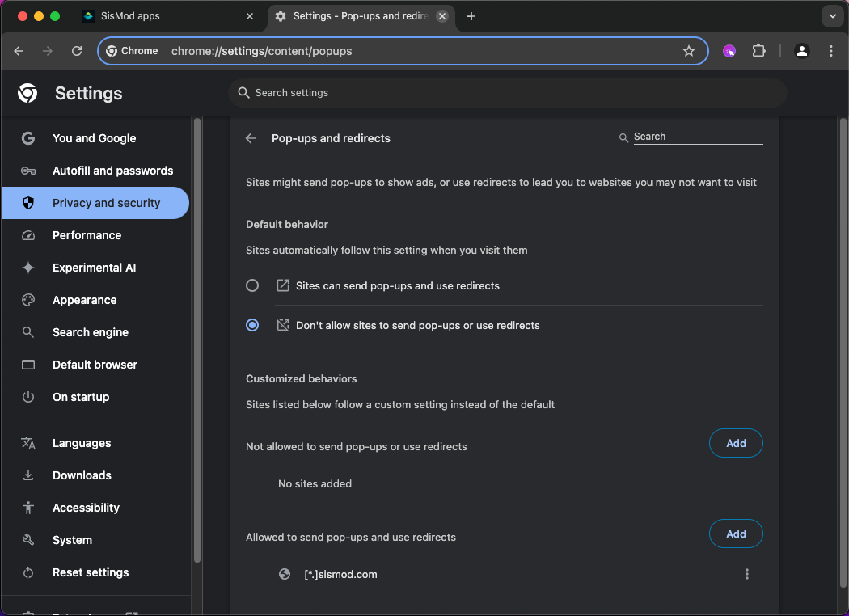Click the [*.]sismod.com site entry
849x616 pixels.
(340, 574)
